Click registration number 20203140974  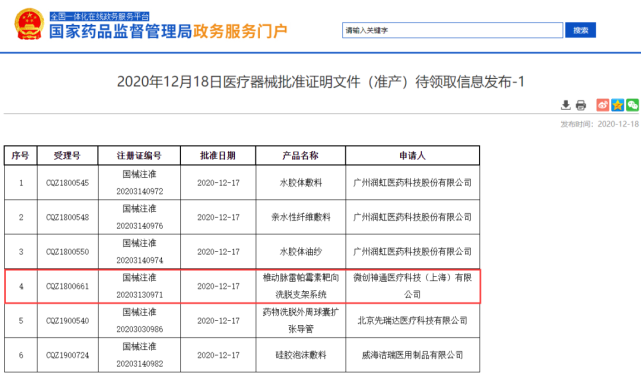pyautogui.click(x=140, y=260)
